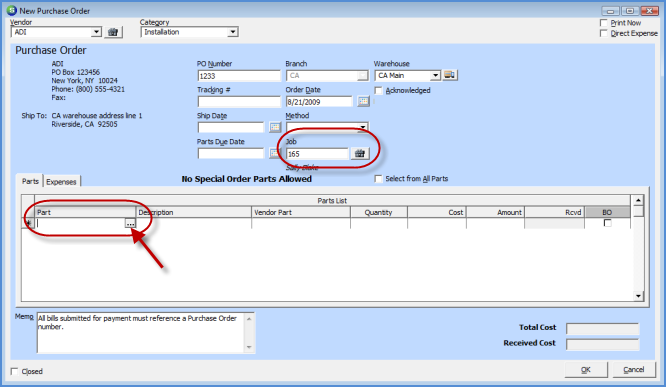Switch to the Expenses tab
Image resolution: width=666 pixels, height=387 pixels.
61,181
